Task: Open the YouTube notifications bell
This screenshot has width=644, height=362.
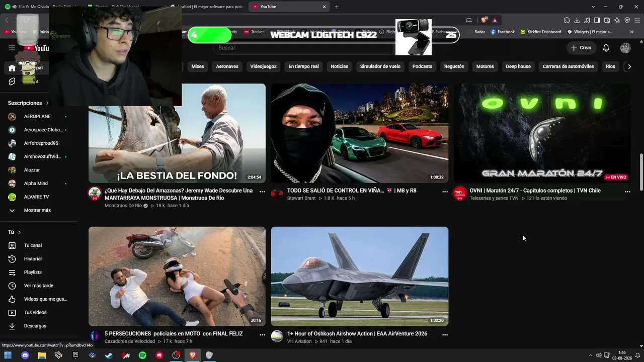Action: (x=606, y=48)
